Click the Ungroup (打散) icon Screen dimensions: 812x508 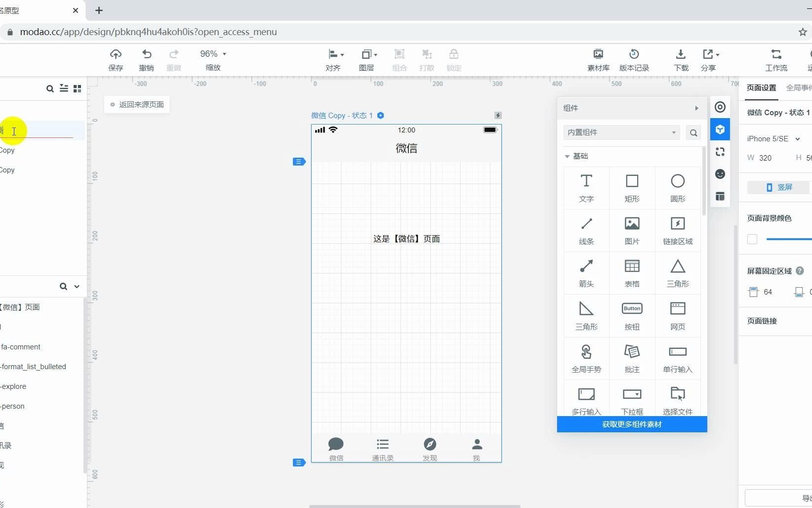(427, 54)
